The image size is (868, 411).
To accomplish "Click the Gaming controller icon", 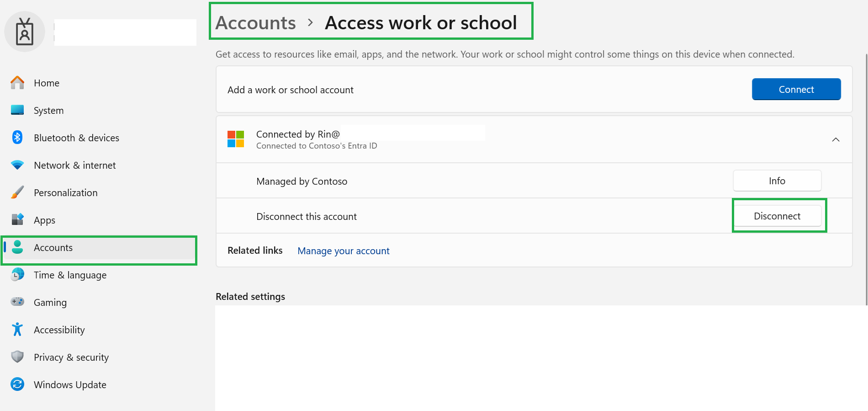I will tap(17, 302).
